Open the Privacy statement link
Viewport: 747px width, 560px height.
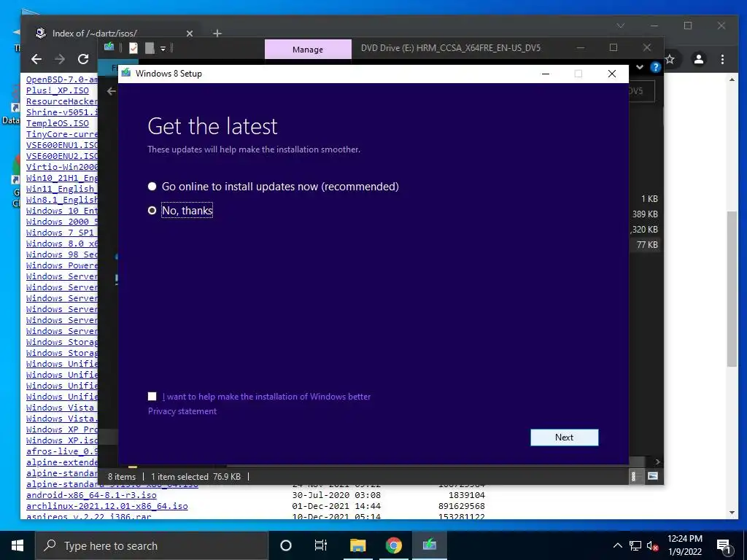coord(182,411)
